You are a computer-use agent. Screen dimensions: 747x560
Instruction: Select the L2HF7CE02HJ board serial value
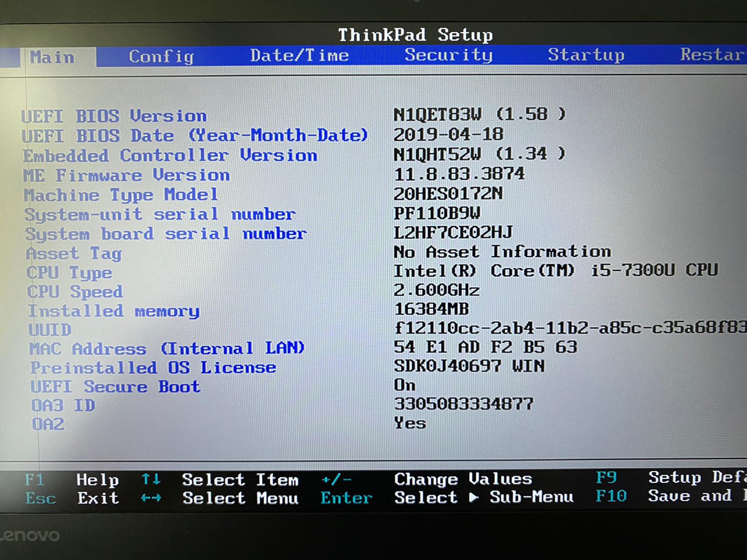click(x=453, y=232)
